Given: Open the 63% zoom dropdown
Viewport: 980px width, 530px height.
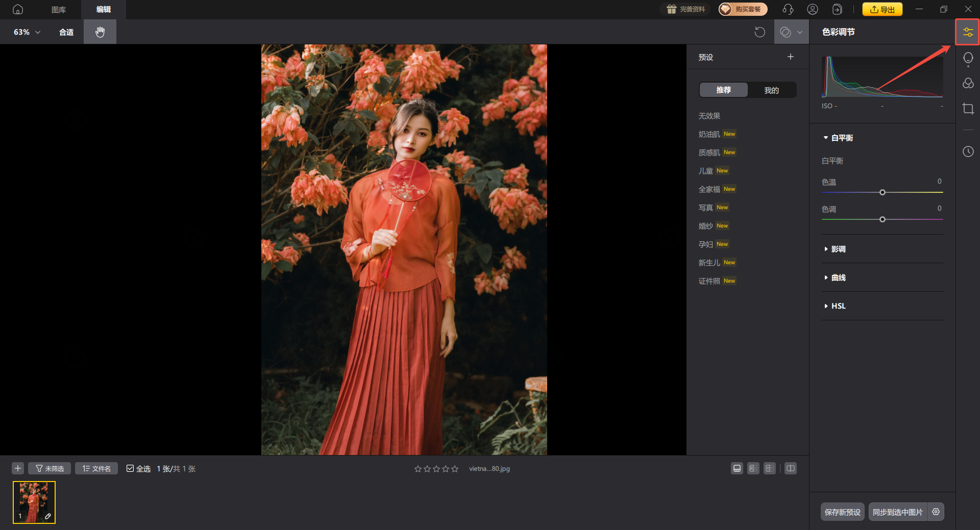Looking at the screenshot, I should (27, 32).
